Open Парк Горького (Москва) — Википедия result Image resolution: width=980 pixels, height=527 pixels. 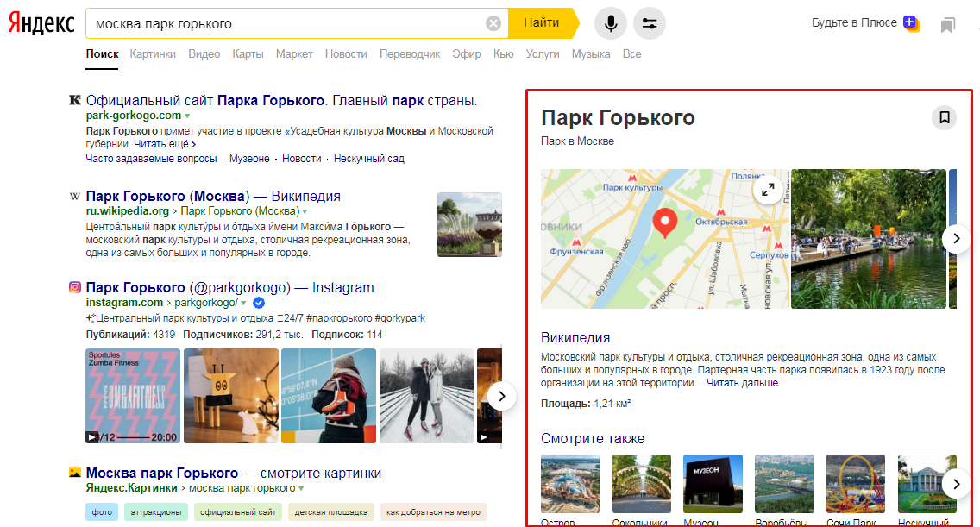click(213, 196)
